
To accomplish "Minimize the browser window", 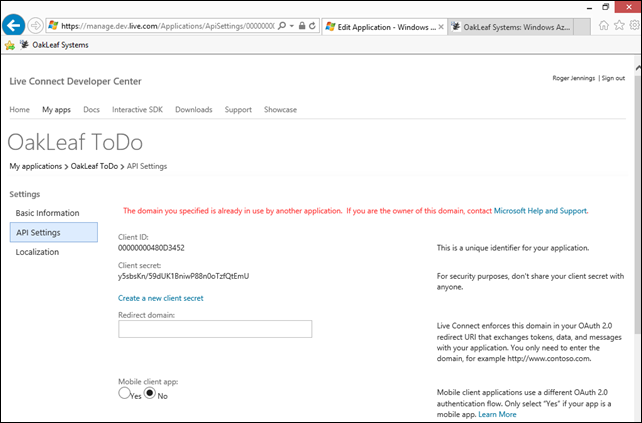I will [x=590, y=7].
